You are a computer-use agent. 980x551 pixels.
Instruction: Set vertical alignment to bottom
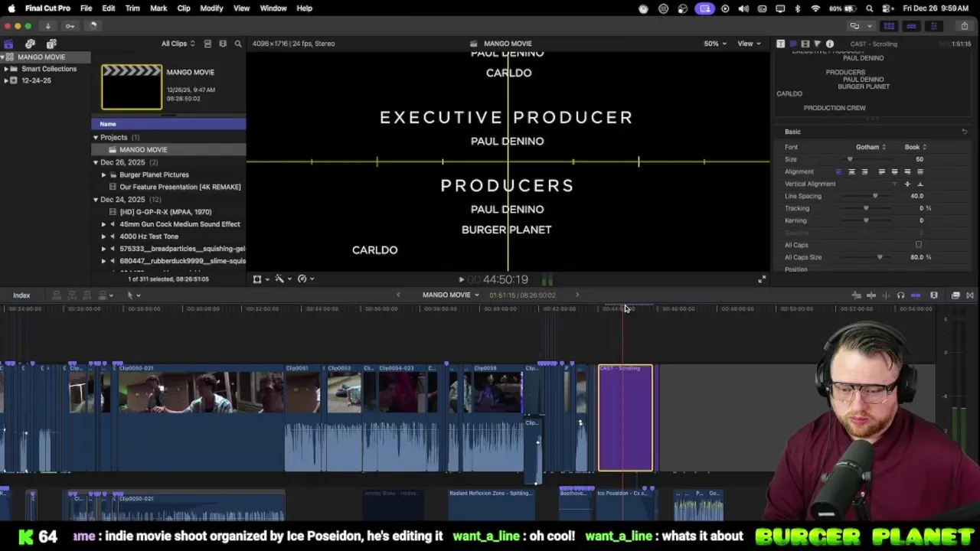tap(920, 184)
